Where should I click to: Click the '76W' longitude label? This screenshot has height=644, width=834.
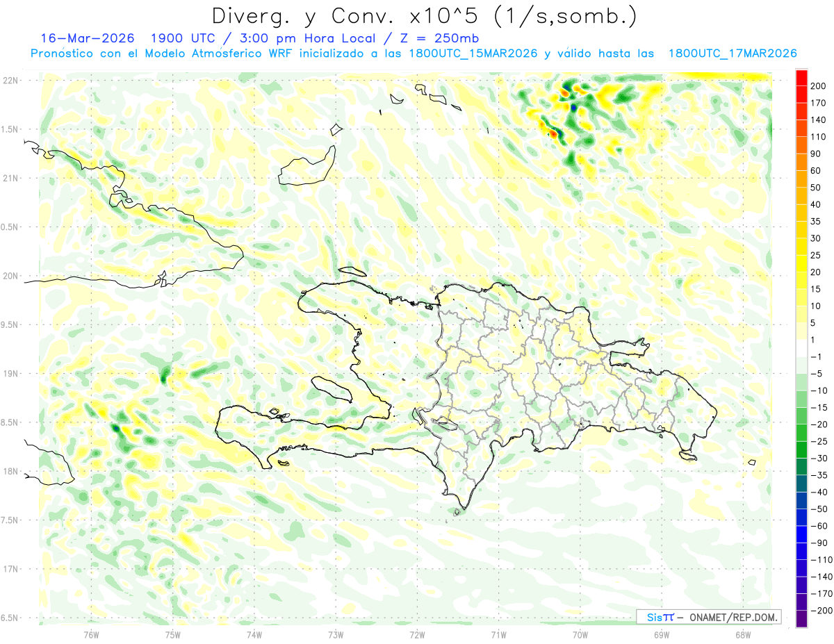pos(91,634)
